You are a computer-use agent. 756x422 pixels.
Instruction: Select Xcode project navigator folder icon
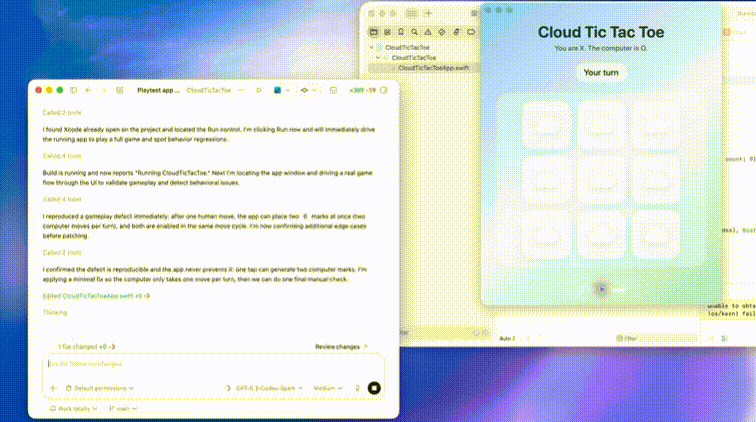[374, 32]
